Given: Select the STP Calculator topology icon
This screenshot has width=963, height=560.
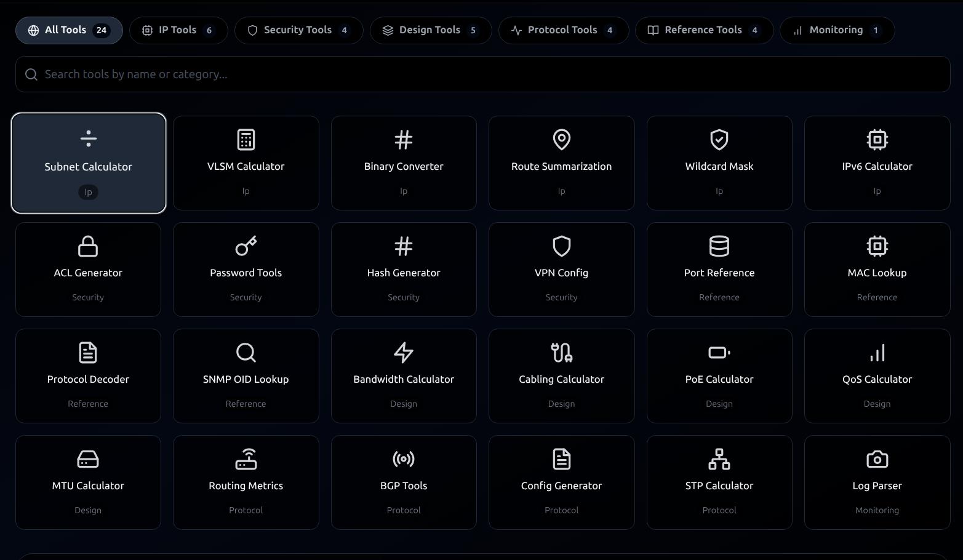Looking at the screenshot, I should tap(719, 459).
